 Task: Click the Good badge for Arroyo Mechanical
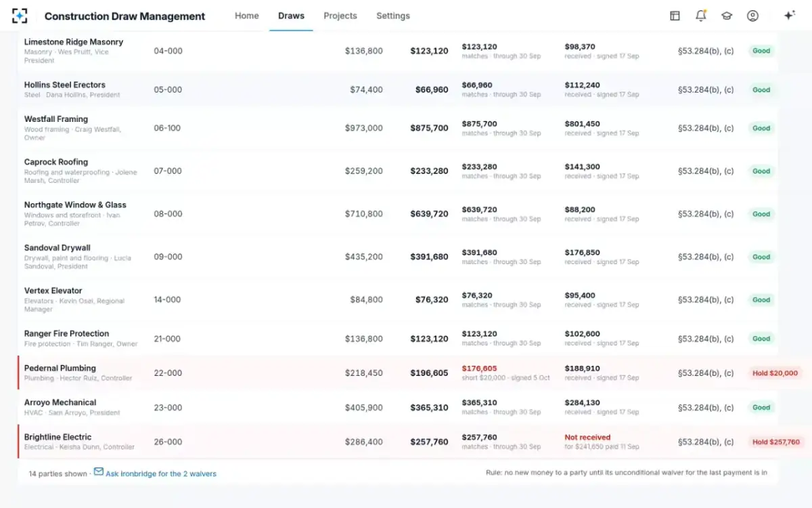point(761,408)
